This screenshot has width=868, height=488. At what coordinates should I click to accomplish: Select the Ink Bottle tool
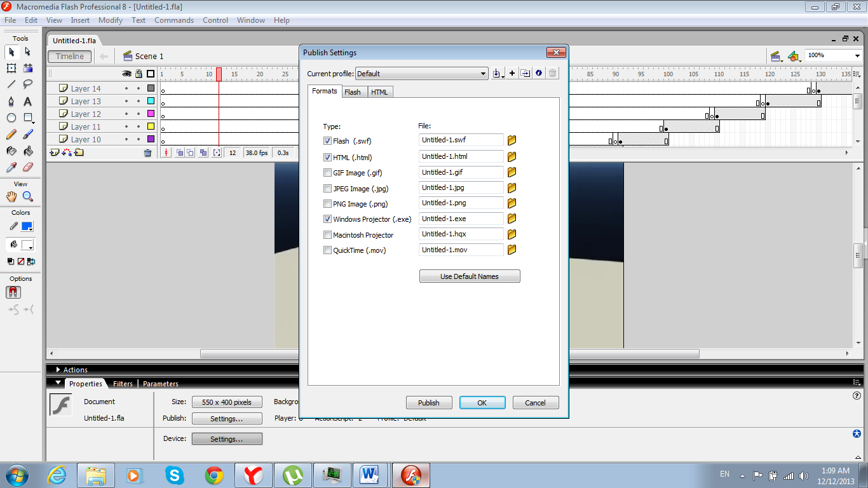11,151
